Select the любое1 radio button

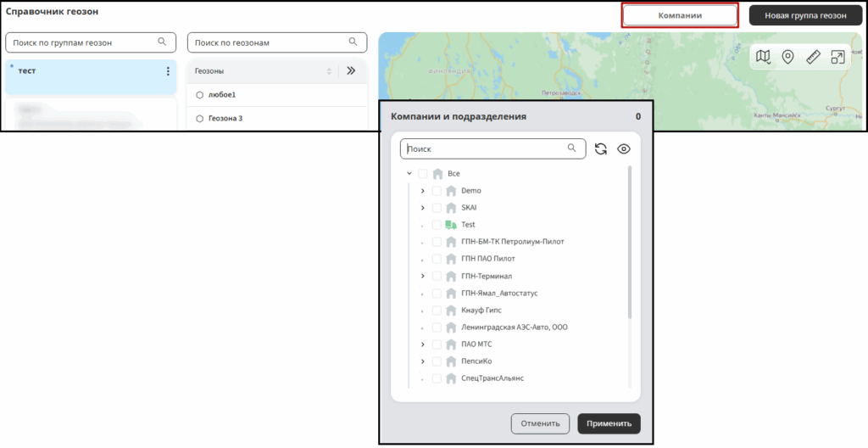pos(200,95)
